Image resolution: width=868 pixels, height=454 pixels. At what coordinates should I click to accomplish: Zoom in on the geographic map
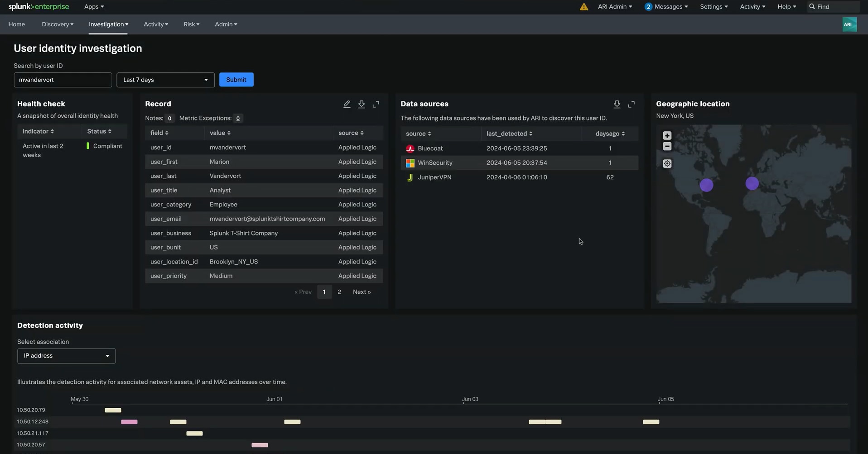(x=667, y=135)
